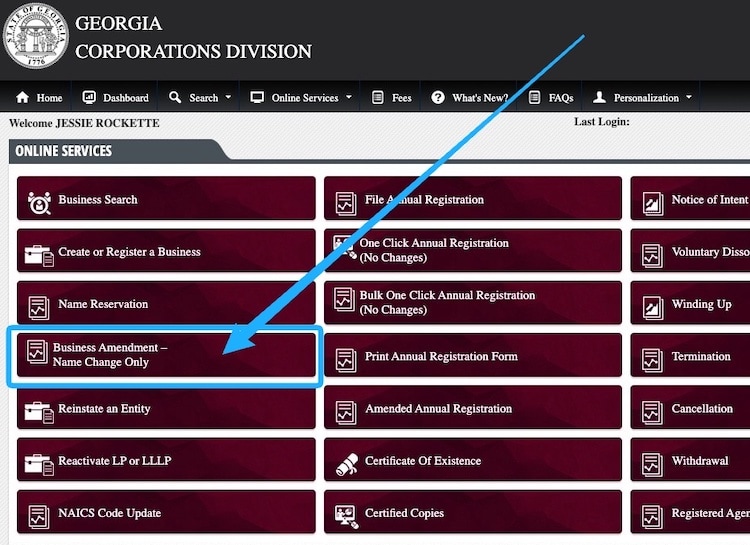Open the FAQs page
The image size is (750, 545).
pyautogui.click(x=551, y=98)
